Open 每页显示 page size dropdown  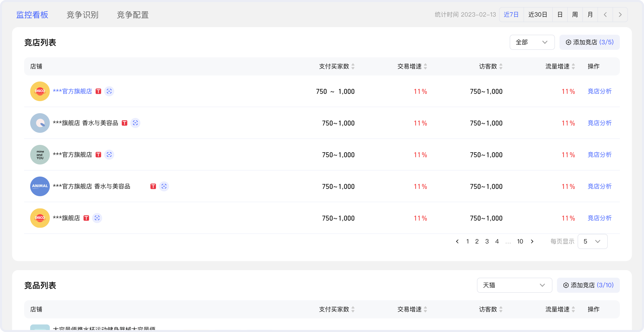[593, 241]
